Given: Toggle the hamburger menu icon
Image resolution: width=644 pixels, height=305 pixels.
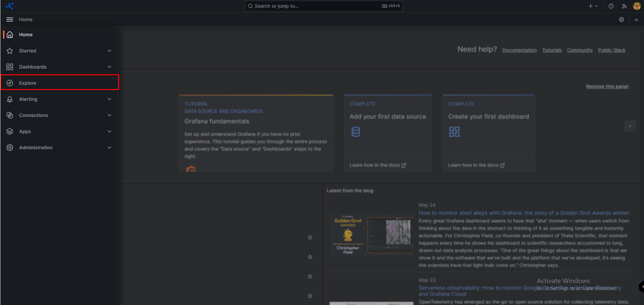Looking at the screenshot, I should (x=10, y=20).
